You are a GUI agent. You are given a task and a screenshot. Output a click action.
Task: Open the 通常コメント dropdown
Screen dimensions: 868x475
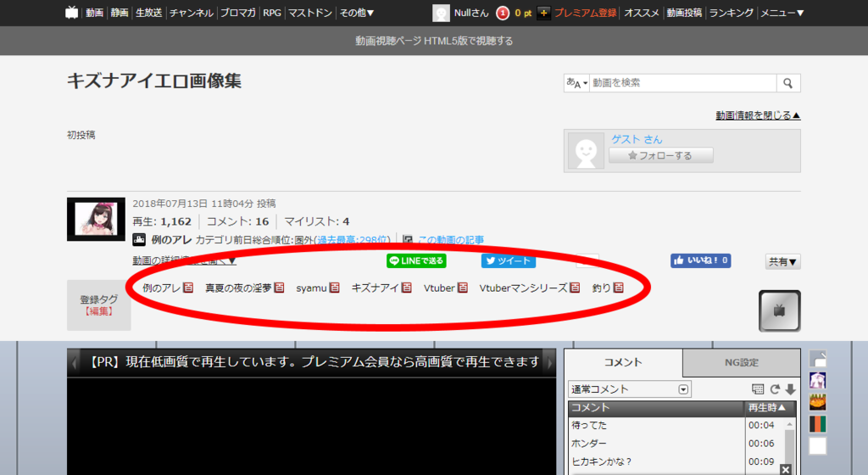(630, 389)
